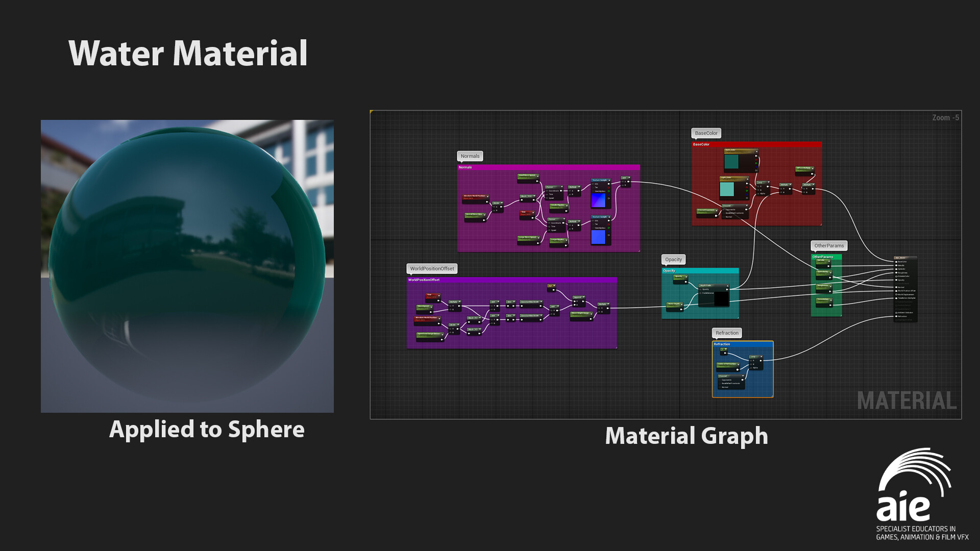Click the Opacity output pin of the Depth Fade node
980x551 pixels.
727,289
